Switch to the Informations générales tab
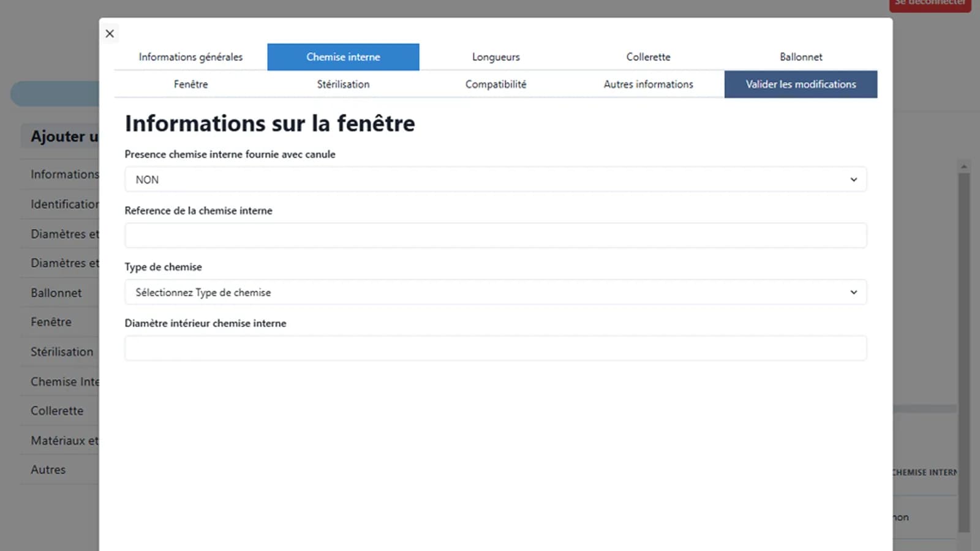 click(190, 56)
